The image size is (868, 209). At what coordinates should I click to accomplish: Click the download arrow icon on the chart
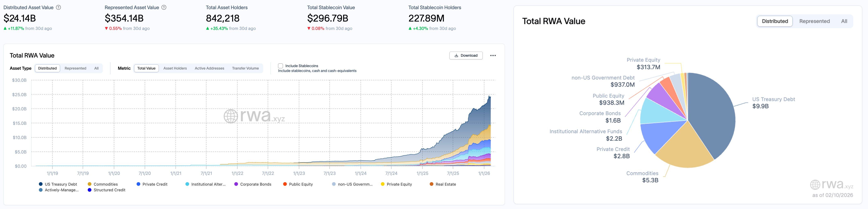(457, 55)
